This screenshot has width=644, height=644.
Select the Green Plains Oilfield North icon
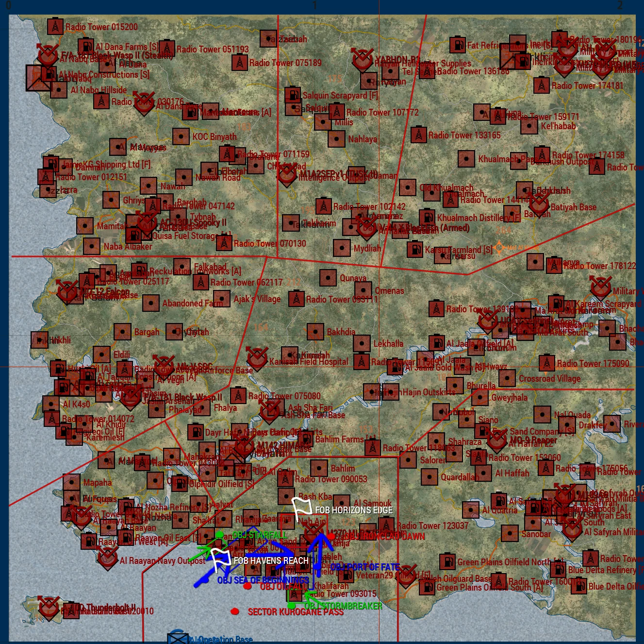[447, 561]
